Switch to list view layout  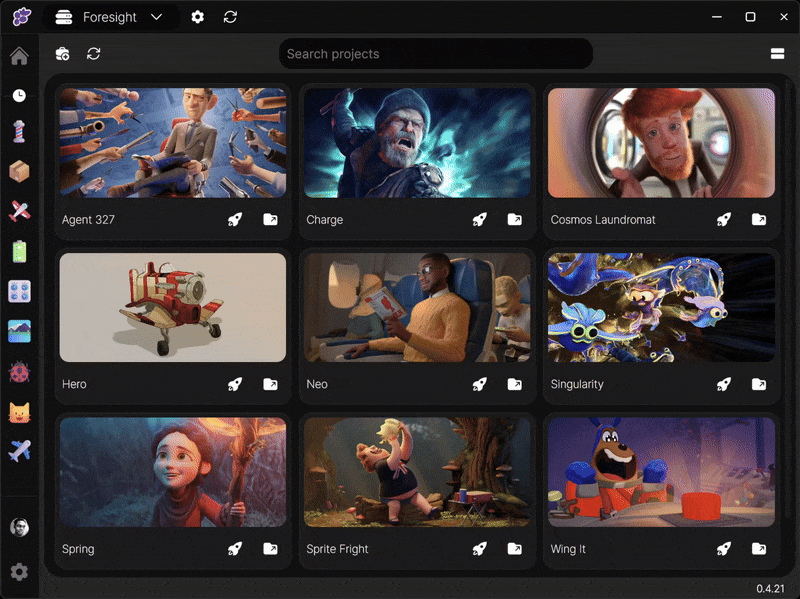(x=777, y=54)
